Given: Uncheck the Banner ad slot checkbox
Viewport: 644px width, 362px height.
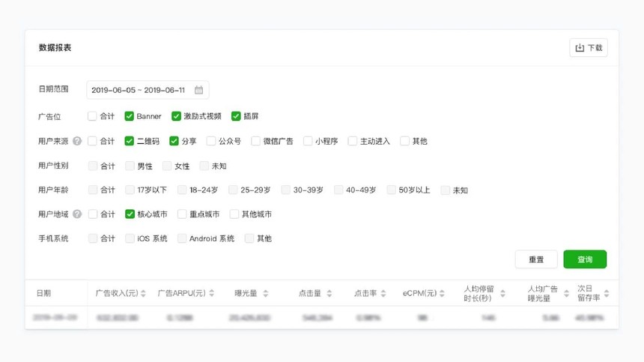Looking at the screenshot, I should tap(129, 116).
